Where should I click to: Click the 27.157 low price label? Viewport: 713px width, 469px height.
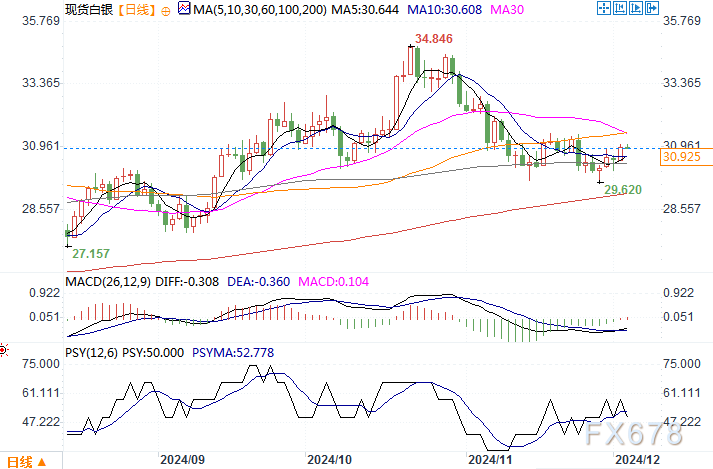click(91, 254)
